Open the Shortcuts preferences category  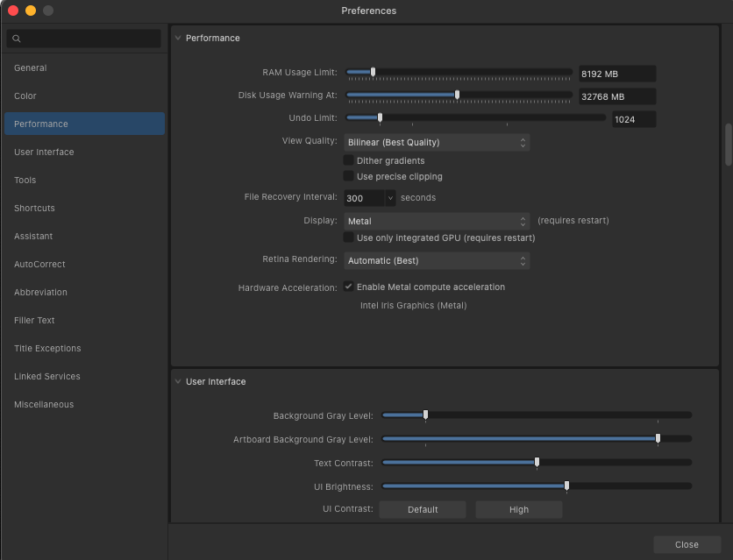(x=34, y=209)
